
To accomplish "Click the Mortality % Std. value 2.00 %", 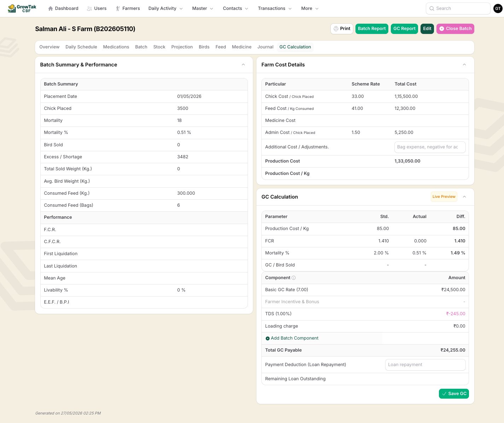I will [381, 253].
